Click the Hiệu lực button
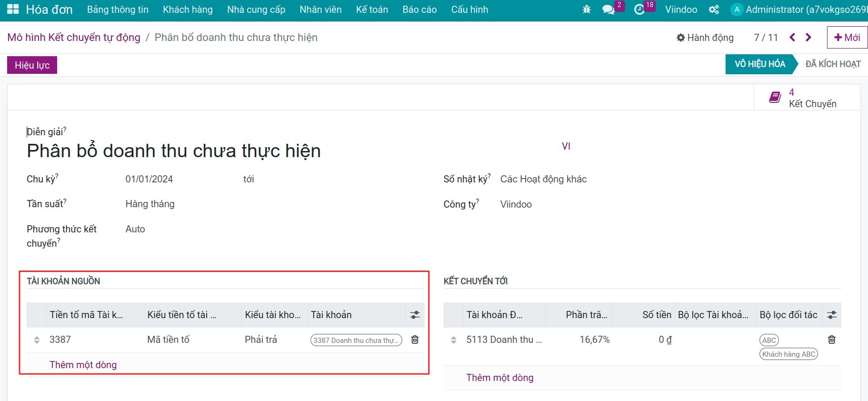 (32, 65)
